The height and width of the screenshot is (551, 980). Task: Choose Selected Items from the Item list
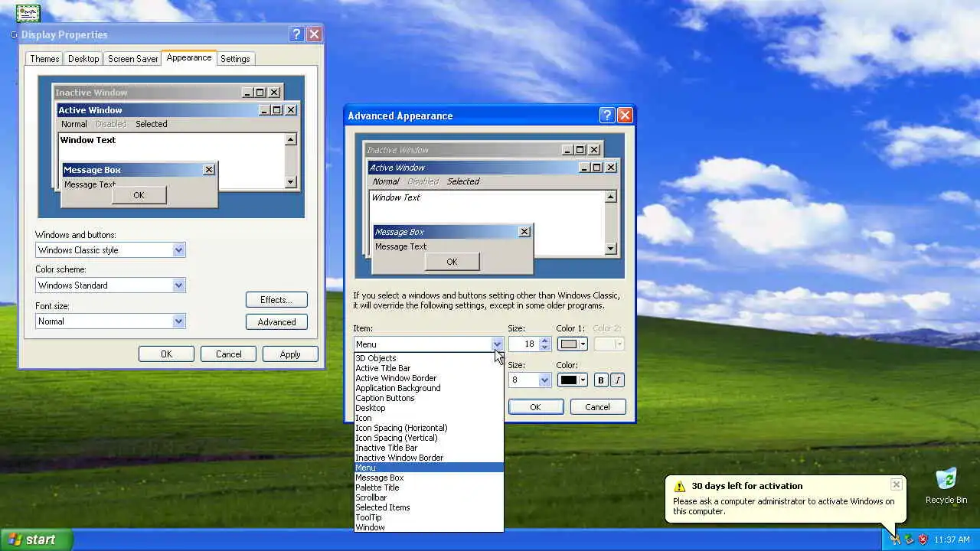[429, 507]
